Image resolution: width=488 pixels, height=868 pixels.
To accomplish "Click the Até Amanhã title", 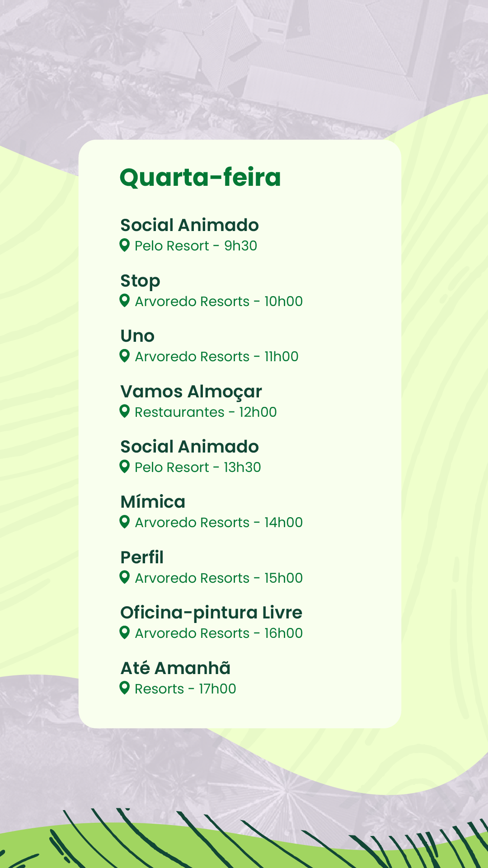I will pos(175,668).
